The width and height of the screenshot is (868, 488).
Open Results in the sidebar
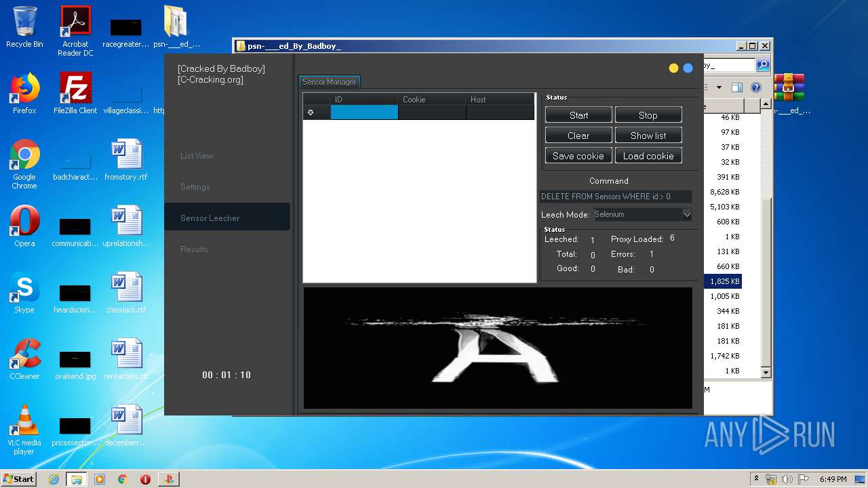pyautogui.click(x=194, y=249)
